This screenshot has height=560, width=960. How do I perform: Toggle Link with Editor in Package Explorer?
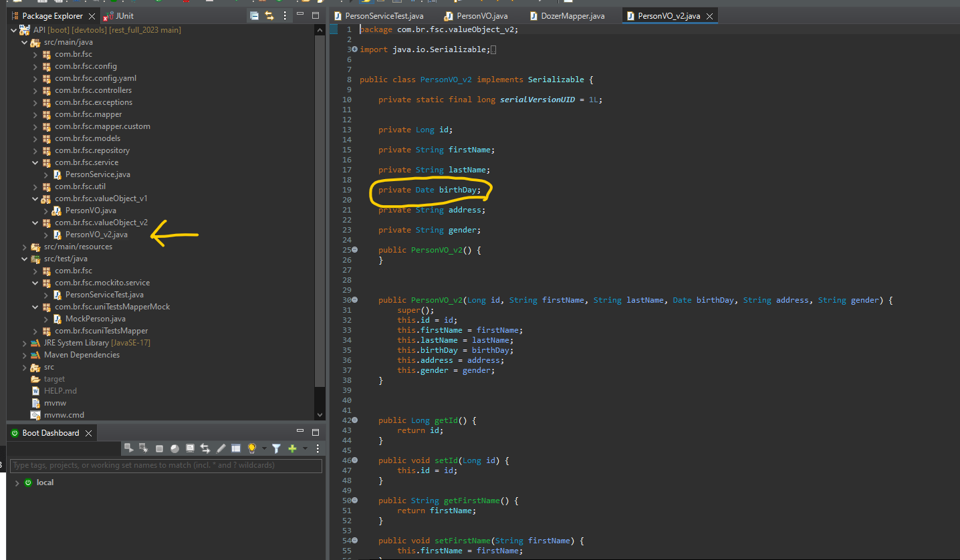(x=269, y=15)
